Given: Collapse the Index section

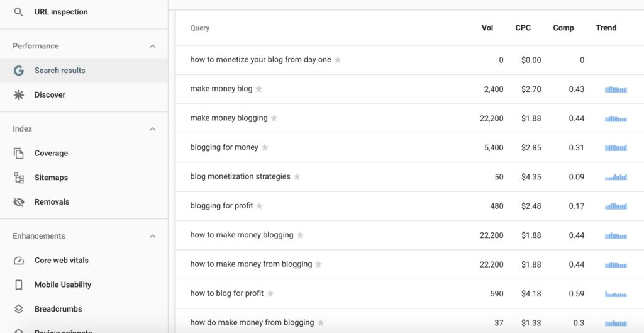Looking at the screenshot, I should (152, 129).
